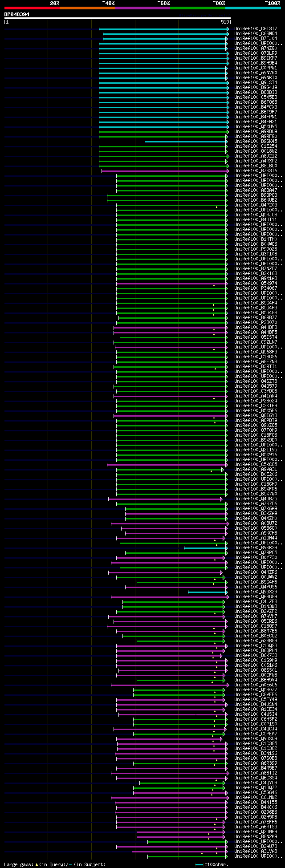285x868 pixels.
Task: Click the orange ~40% identity color segment
Action: [x=87, y=8]
